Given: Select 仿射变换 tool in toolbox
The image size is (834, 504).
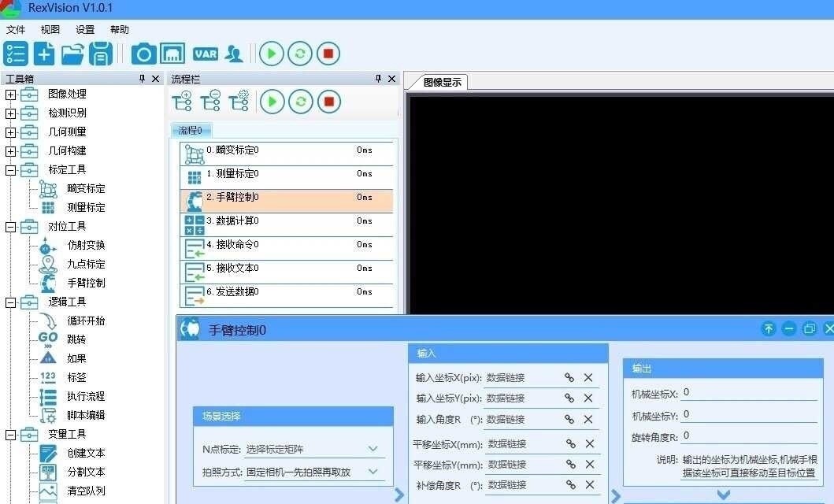Looking at the screenshot, I should [x=73, y=245].
